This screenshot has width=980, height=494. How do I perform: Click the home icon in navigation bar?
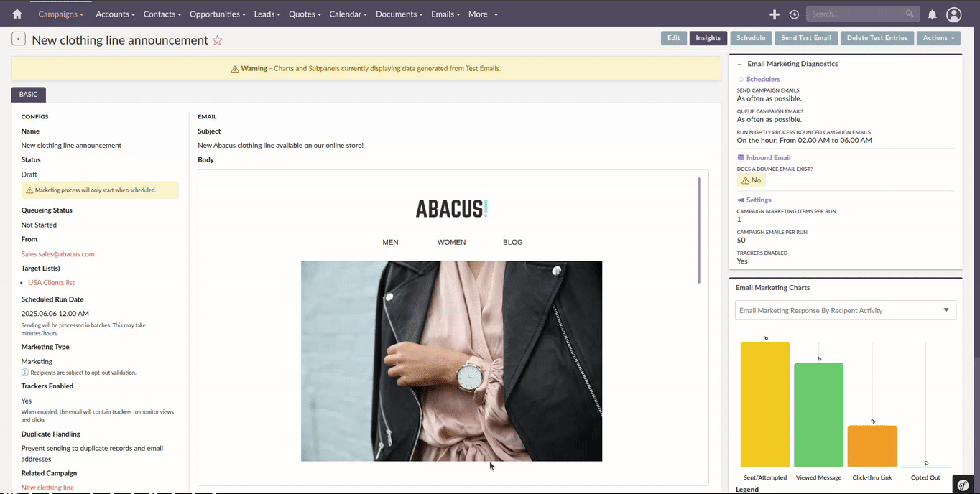coord(17,14)
